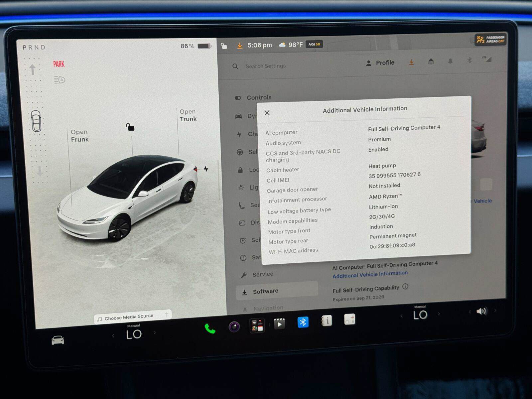
Task: Open Bluetooth app in the dock
Action: 303,322
